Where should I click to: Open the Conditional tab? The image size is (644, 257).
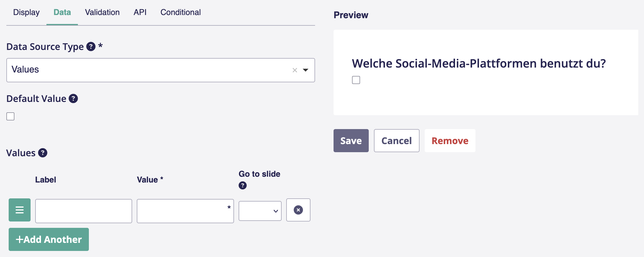[180, 12]
